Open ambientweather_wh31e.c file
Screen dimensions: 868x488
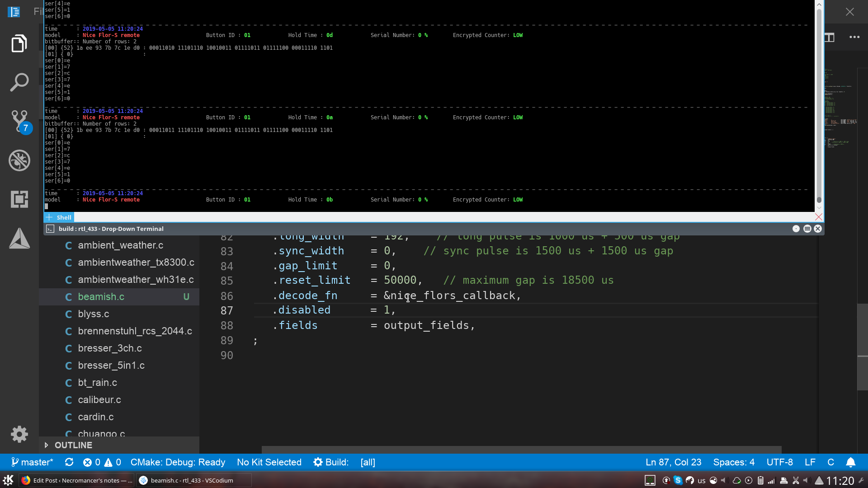tap(119, 280)
